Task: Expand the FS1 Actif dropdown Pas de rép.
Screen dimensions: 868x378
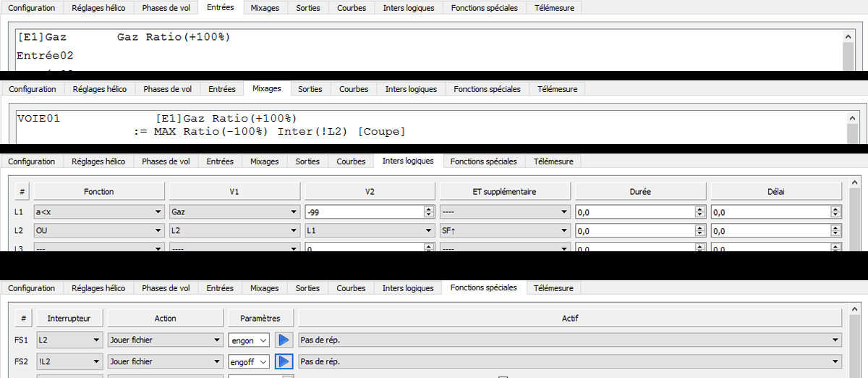Action: click(570, 340)
